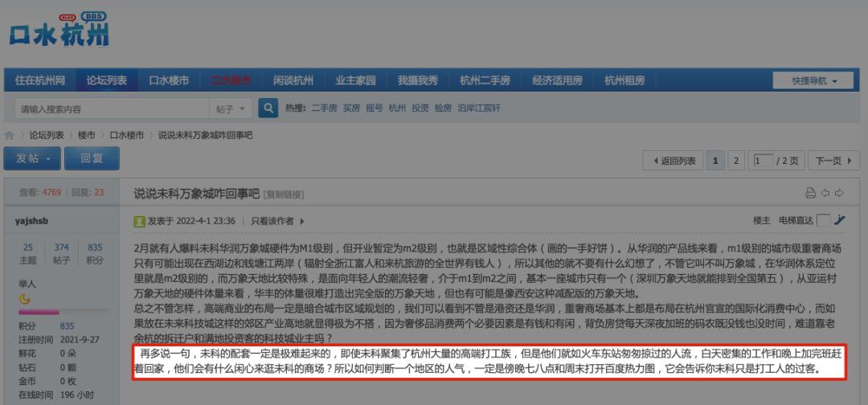This screenshot has width=868, height=405.
Task: Expand the arrow next to 只看该作者
Action: (x=302, y=221)
